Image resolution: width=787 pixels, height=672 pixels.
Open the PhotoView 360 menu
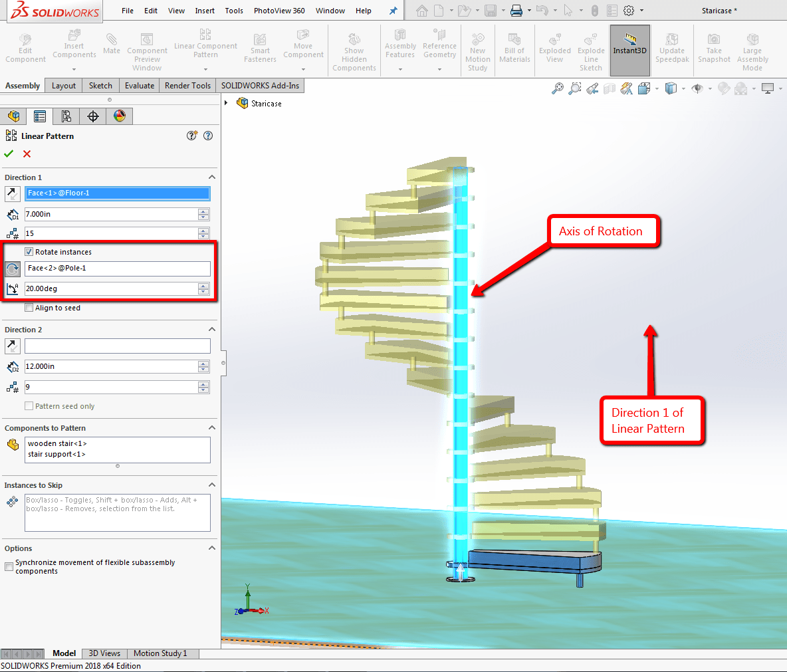[279, 11]
